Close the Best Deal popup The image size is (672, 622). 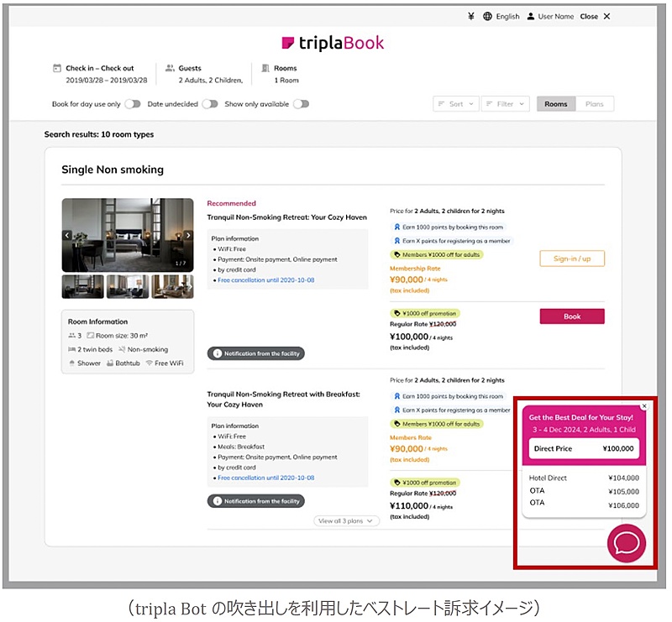click(x=644, y=405)
